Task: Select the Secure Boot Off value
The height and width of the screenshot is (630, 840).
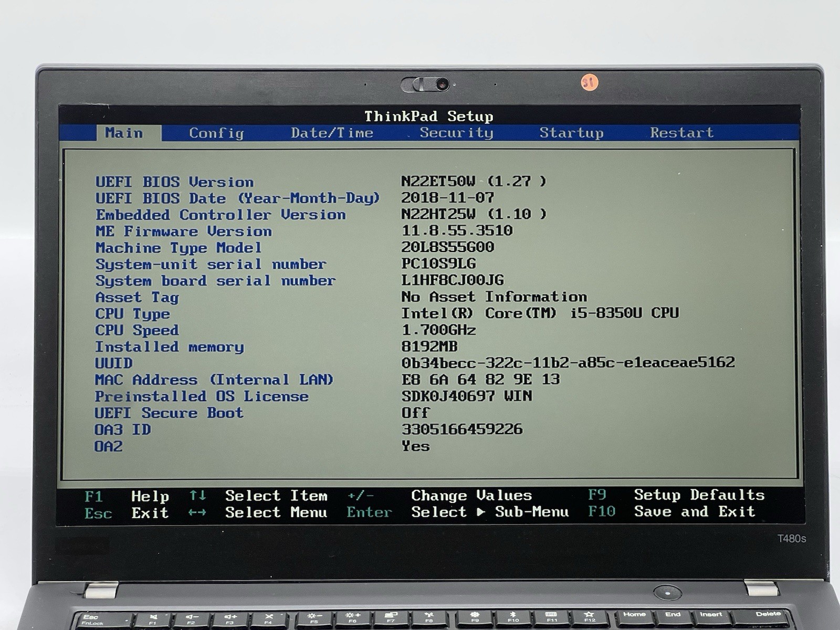Action: click(x=415, y=413)
